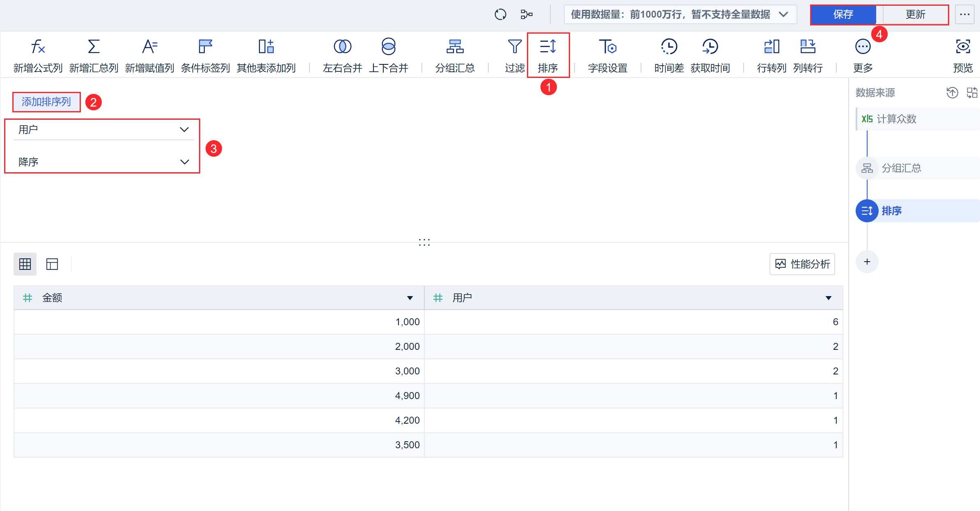Open the 左右合并 join tool
The height and width of the screenshot is (511, 980).
[342, 47]
